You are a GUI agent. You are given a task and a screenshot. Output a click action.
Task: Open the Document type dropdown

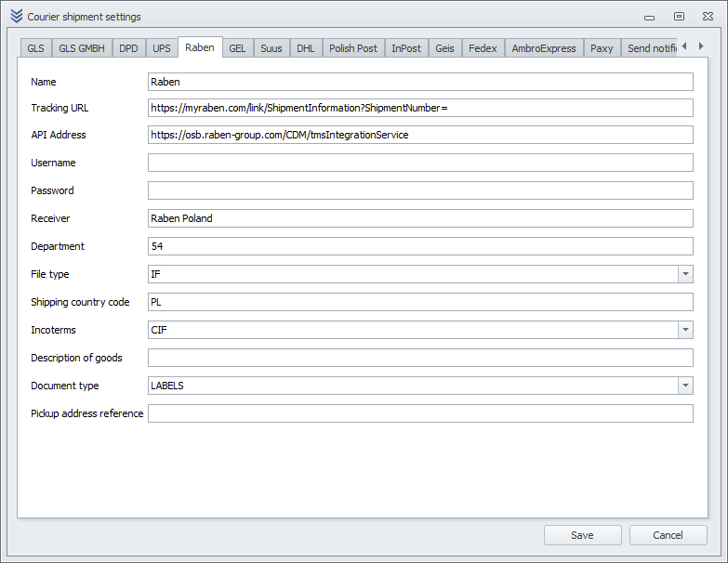tap(685, 386)
